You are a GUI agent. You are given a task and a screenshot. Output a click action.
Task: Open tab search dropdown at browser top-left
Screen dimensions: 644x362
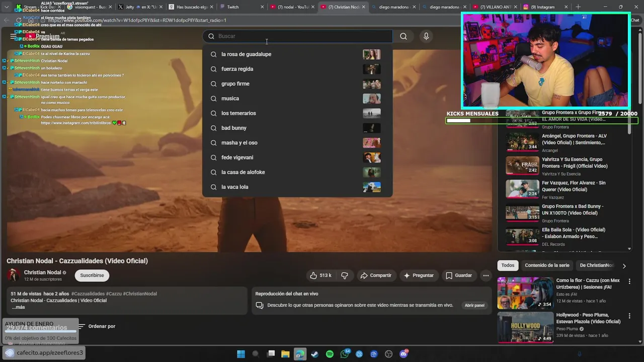coord(6,7)
